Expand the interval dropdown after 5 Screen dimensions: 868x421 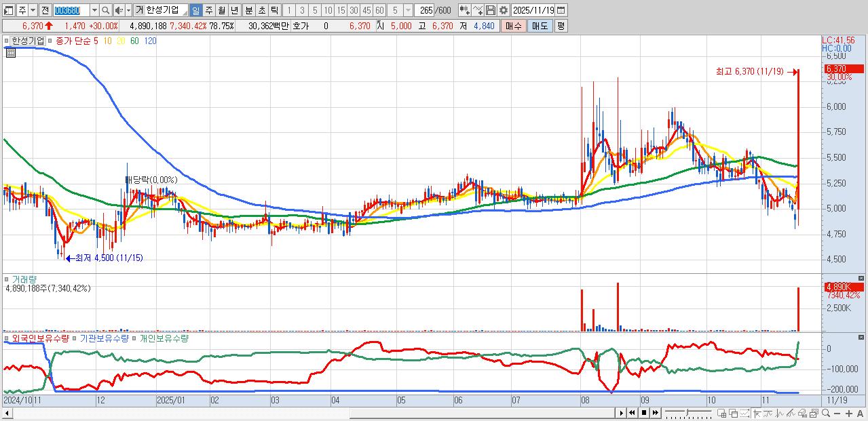pos(407,10)
